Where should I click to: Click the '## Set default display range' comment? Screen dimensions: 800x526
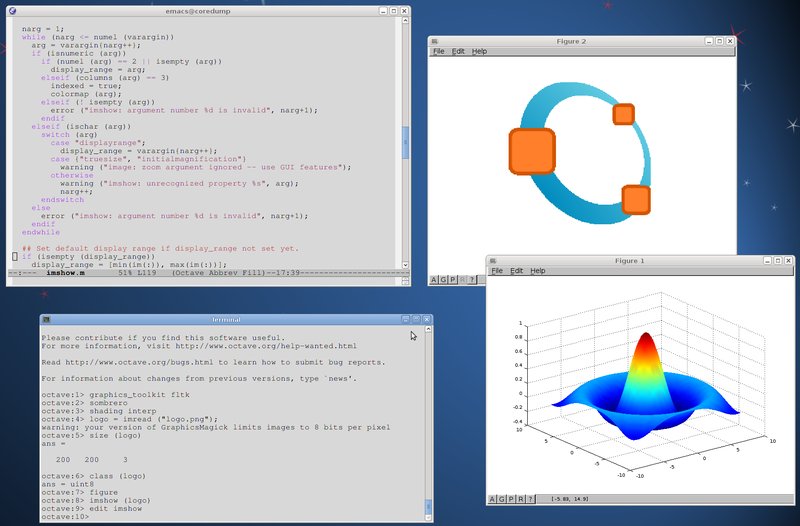tap(160, 248)
